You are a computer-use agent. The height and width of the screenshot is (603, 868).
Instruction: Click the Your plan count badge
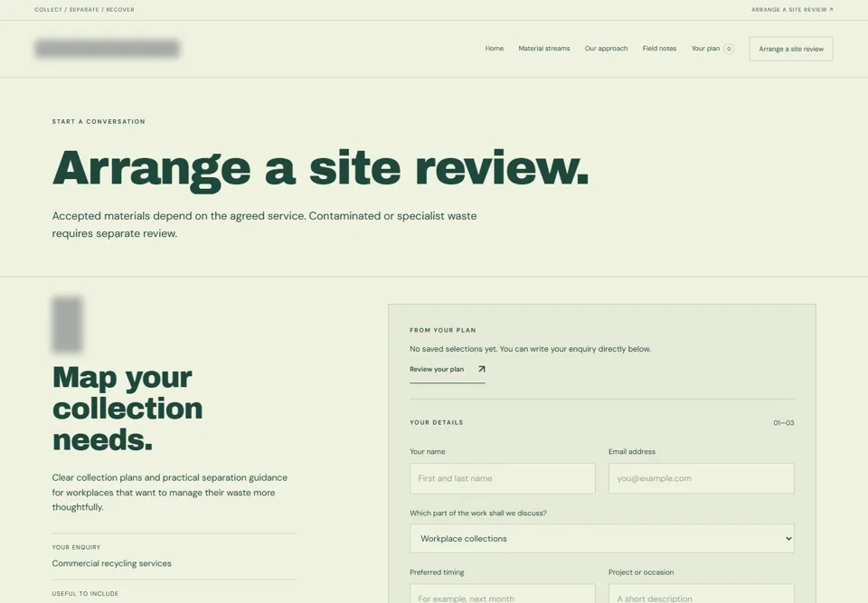coord(729,49)
